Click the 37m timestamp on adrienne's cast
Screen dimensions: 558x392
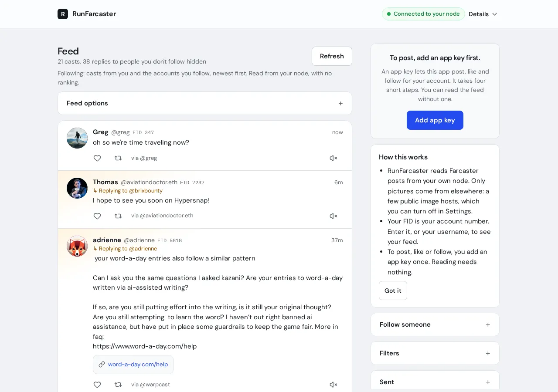click(x=337, y=240)
